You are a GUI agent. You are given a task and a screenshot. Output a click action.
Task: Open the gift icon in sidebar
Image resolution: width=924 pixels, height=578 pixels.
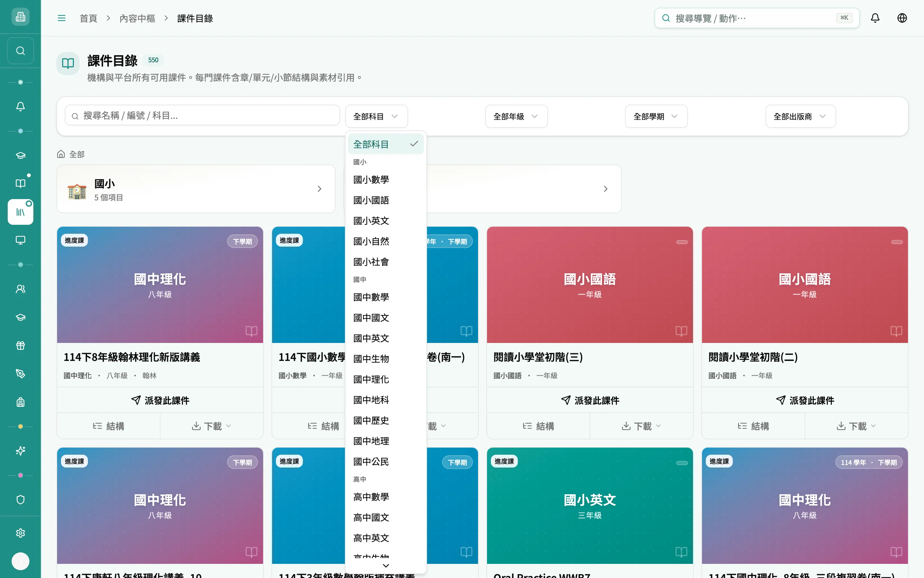pos(21,346)
